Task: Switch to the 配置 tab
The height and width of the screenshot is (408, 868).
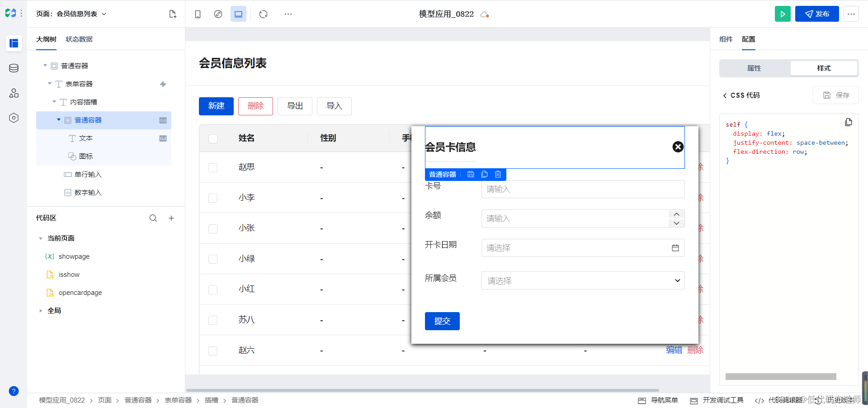Action: pyautogui.click(x=749, y=39)
